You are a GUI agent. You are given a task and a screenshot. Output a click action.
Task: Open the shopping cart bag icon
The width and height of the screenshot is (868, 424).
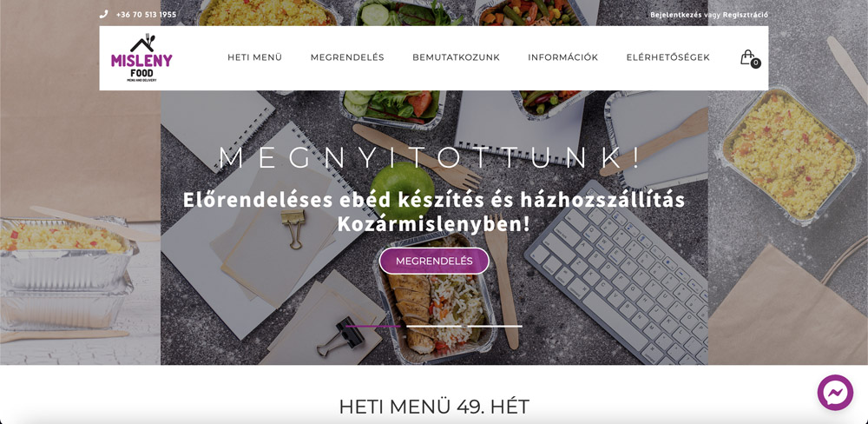point(746,56)
